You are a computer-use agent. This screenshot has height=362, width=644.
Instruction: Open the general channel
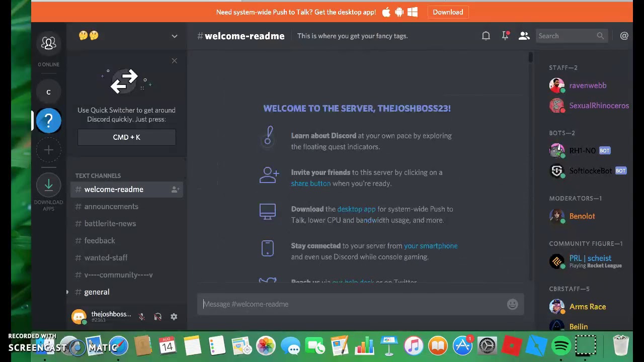point(126,292)
